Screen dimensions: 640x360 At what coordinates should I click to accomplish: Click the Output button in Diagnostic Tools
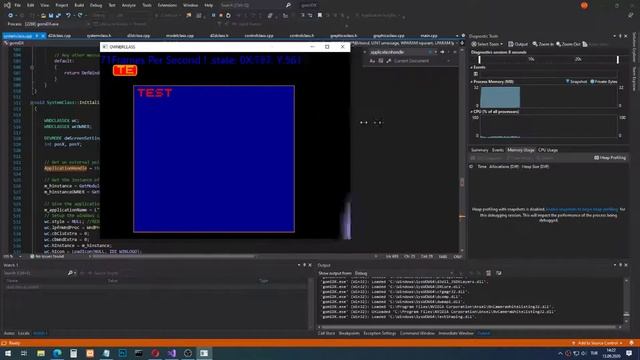(518, 44)
